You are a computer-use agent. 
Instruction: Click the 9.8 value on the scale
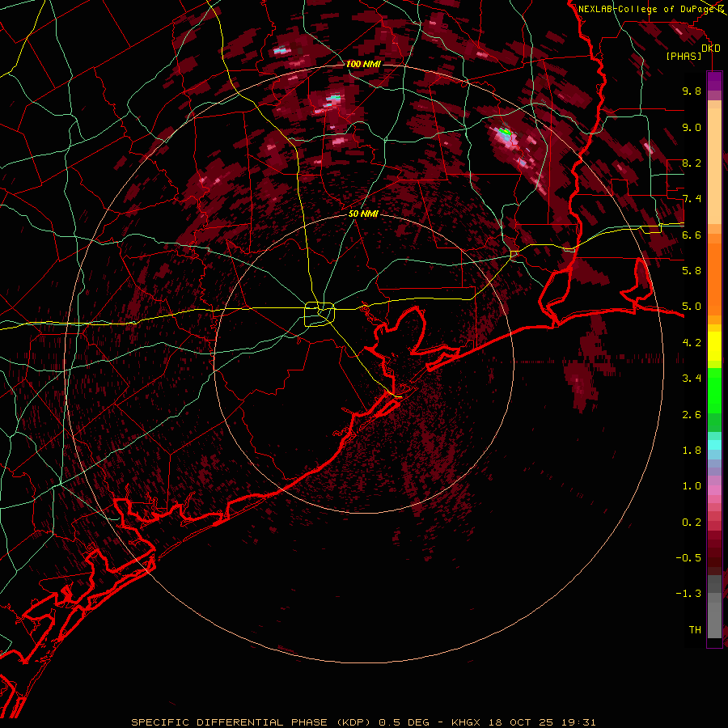692,91
